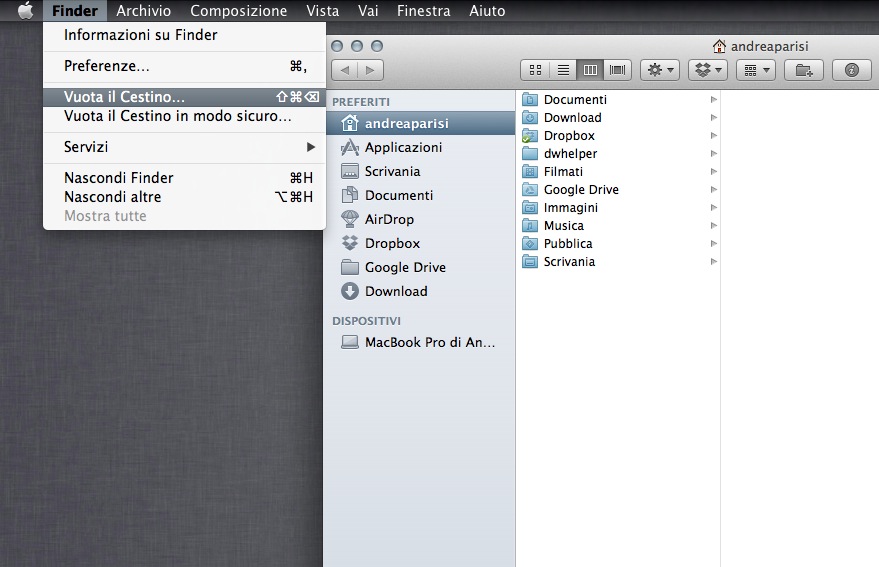Open the Dropbox toolbar dropdown

(x=708, y=70)
